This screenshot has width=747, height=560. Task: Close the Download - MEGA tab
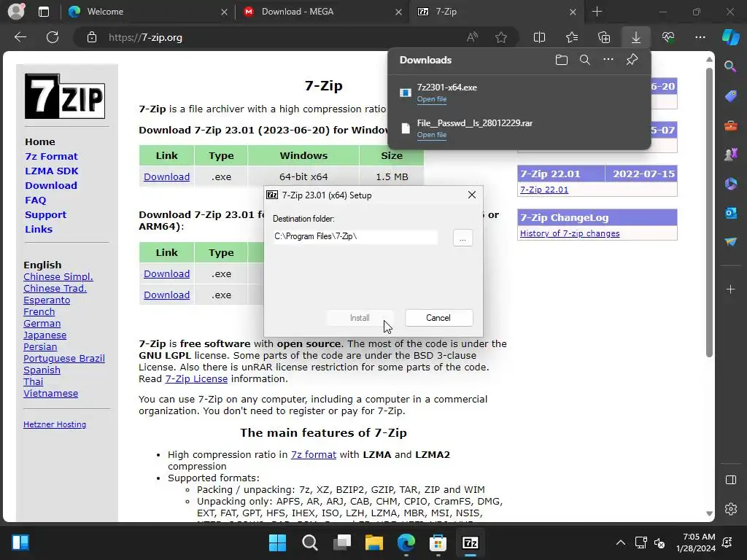click(x=398, y=12)
